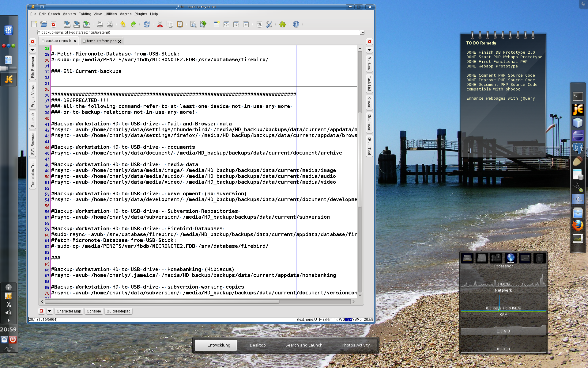The image size is (588, 368).
Task: Open Plugin Manager puzzle-piece icon
Action: pos(282,24)
